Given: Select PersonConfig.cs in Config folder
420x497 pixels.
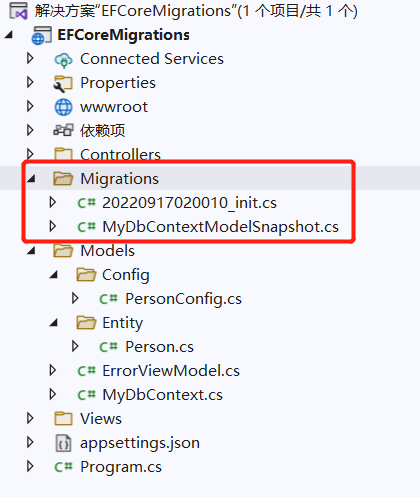Looking at the screenshot, I should [x=183, y=299].
